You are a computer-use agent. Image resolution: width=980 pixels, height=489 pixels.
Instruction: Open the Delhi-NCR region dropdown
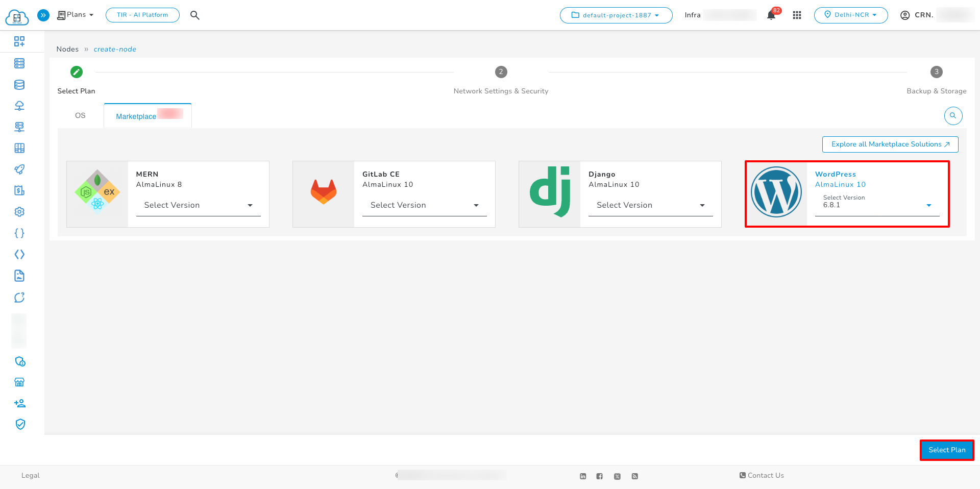pyautogui.click(x=850, y=15)
